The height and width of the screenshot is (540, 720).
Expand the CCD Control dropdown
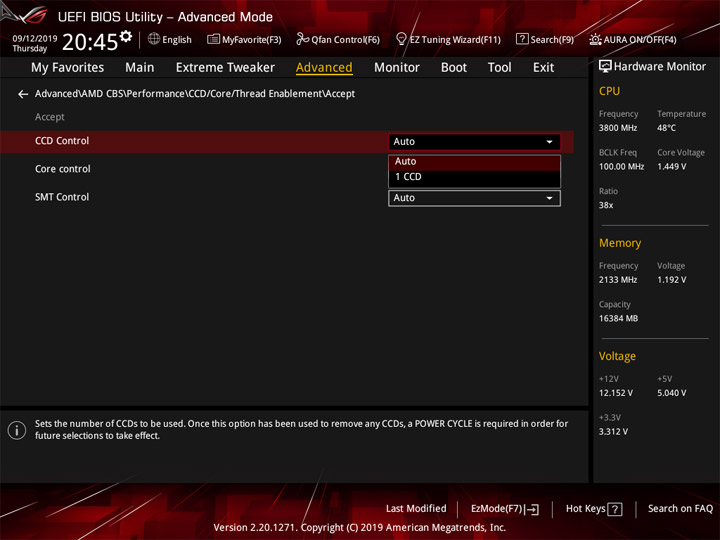coord(474,142)
